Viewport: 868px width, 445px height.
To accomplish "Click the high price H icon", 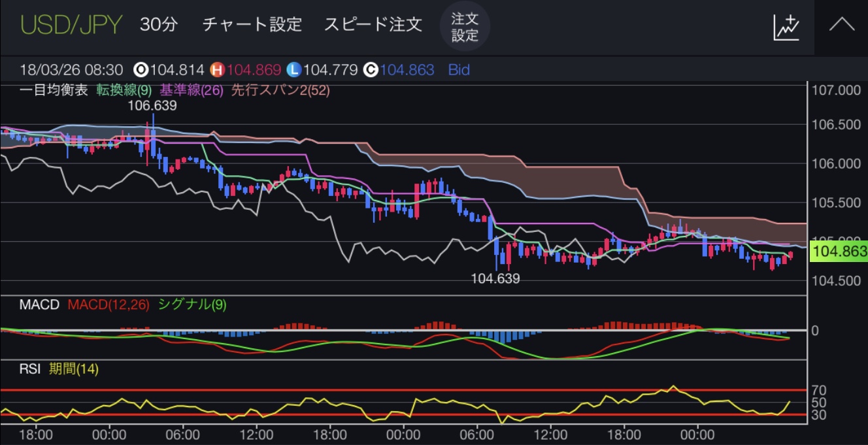I will pyautogui.click(x=216, y=69).
